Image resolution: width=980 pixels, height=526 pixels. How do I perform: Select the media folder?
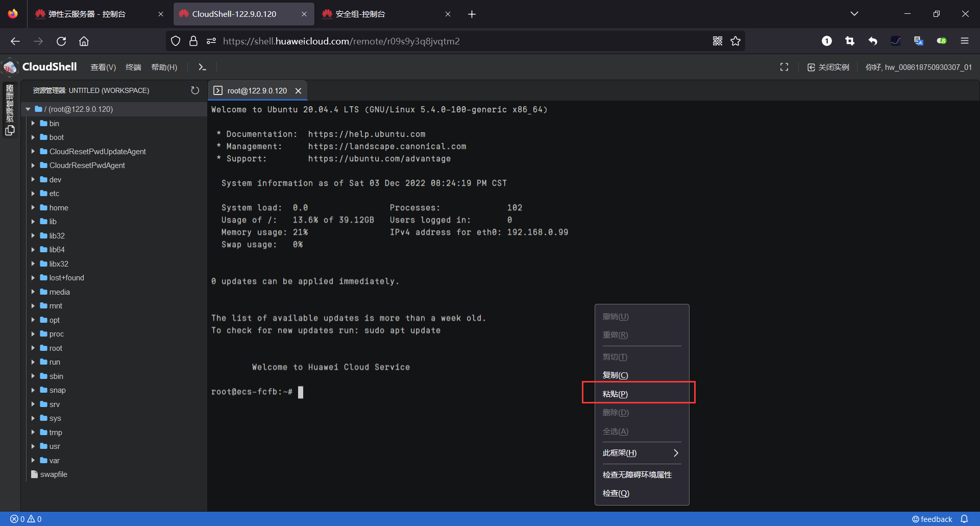[x=59, y=292]
